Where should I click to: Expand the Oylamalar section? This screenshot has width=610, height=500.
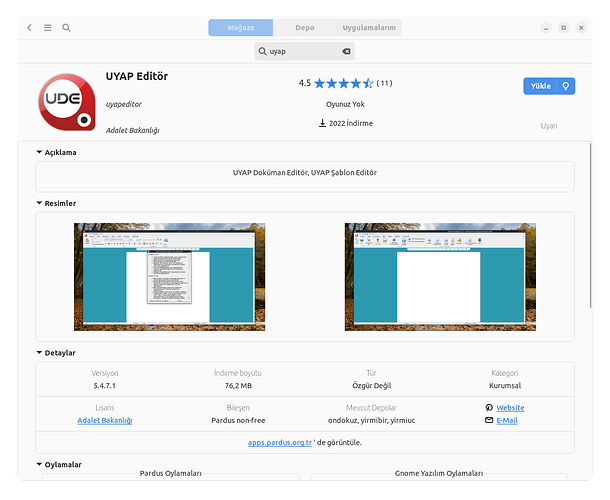(39, 464)
